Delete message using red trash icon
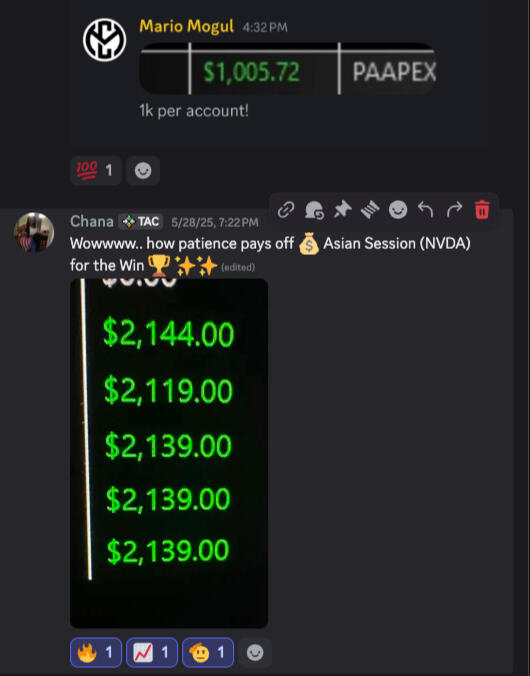The height and width of the screenshot is (676, 530). (482, 210)
